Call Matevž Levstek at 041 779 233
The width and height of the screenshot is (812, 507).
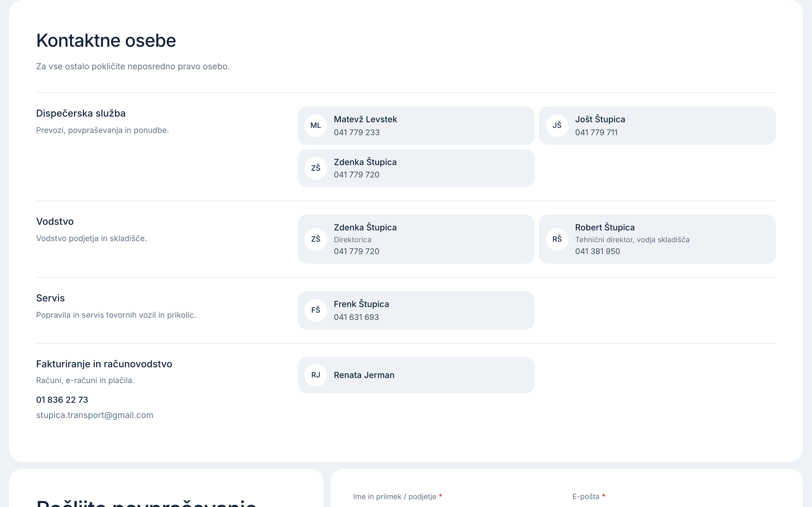click(357, 132)
